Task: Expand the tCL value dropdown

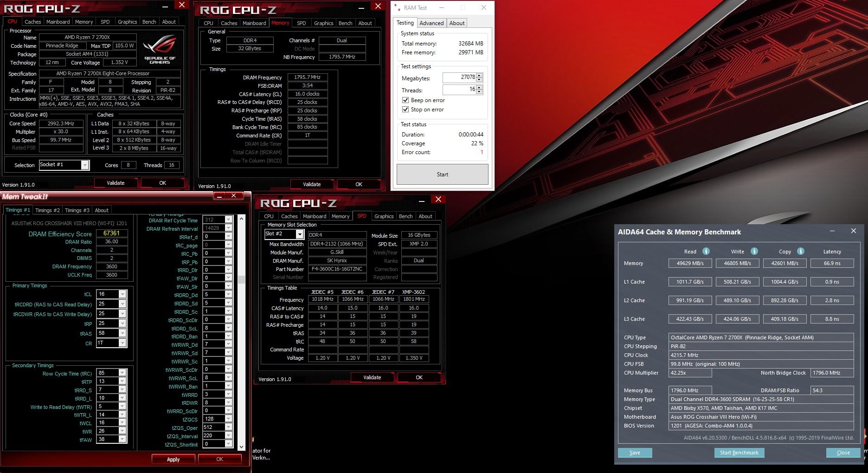Action: pyautogui.click(x=122, y=294)
